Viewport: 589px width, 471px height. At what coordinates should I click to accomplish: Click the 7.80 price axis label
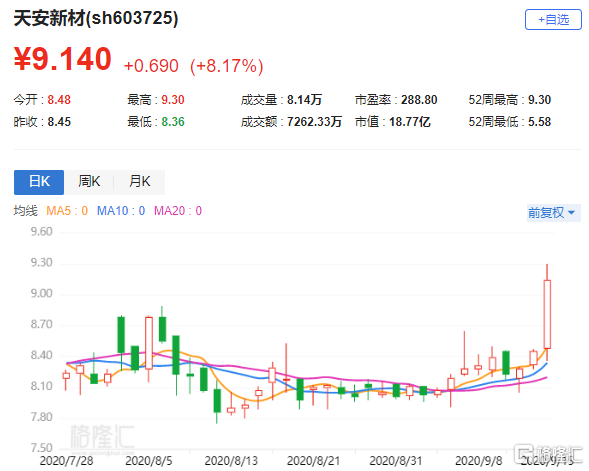point(41,417)
